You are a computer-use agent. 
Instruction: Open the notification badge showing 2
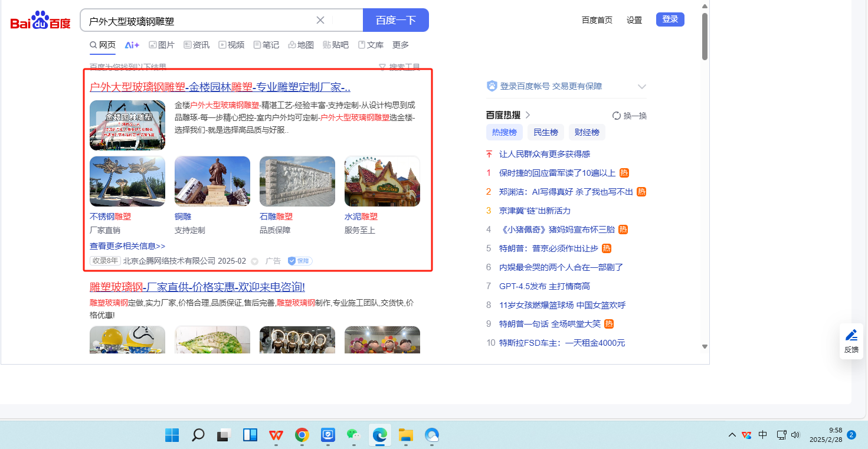click(x=851, y=435)
